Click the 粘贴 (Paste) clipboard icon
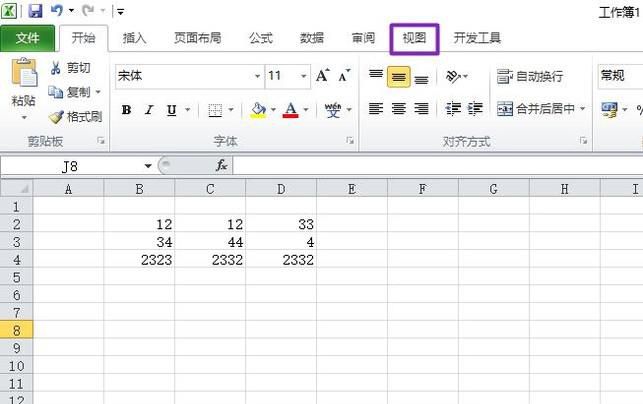Viewport: 643px width, 404px height. click(24, 72)
